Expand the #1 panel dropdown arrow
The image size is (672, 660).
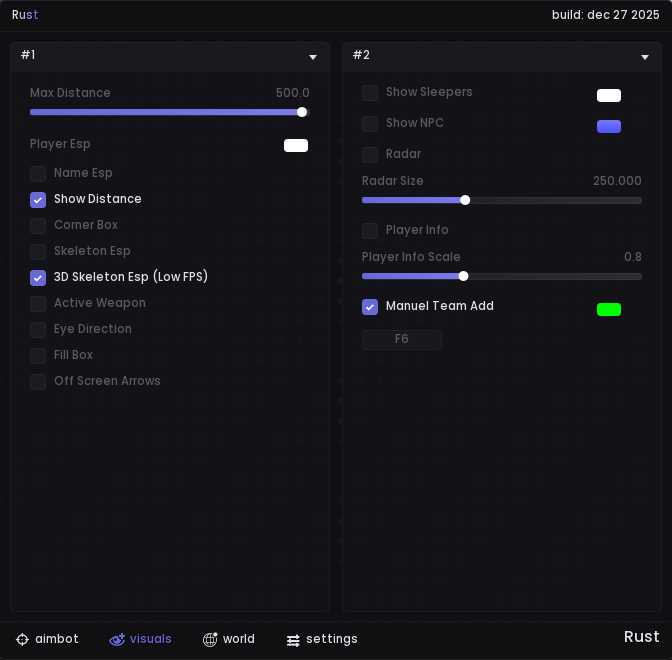tap(313, 57)
